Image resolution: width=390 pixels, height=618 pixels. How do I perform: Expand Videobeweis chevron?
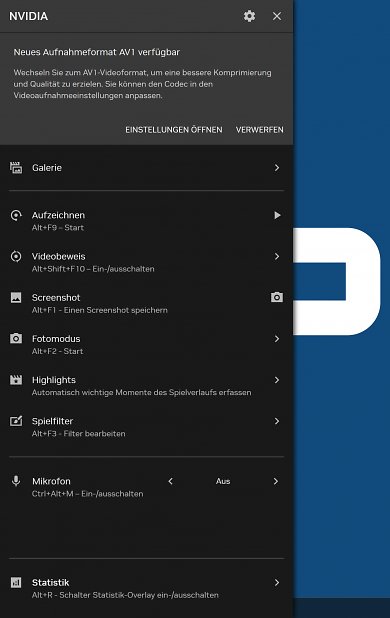click(277, 256)
